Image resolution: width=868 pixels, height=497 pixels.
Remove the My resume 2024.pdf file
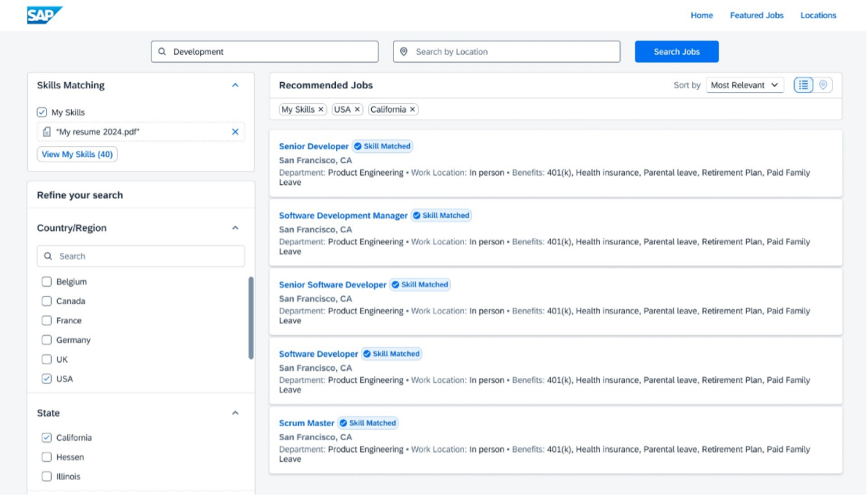pyautogui.click(x=236, y=132)
